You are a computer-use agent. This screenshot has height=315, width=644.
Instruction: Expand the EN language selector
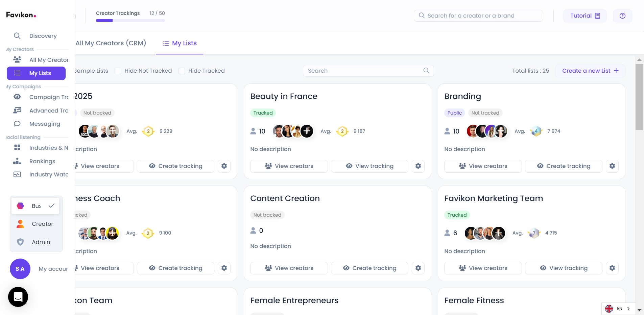618,309
